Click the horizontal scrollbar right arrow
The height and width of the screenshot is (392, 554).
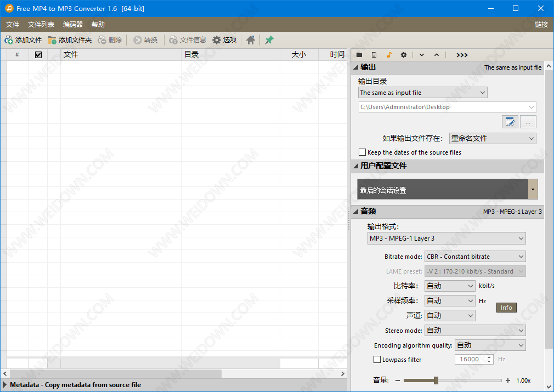(x=342, y=373)
